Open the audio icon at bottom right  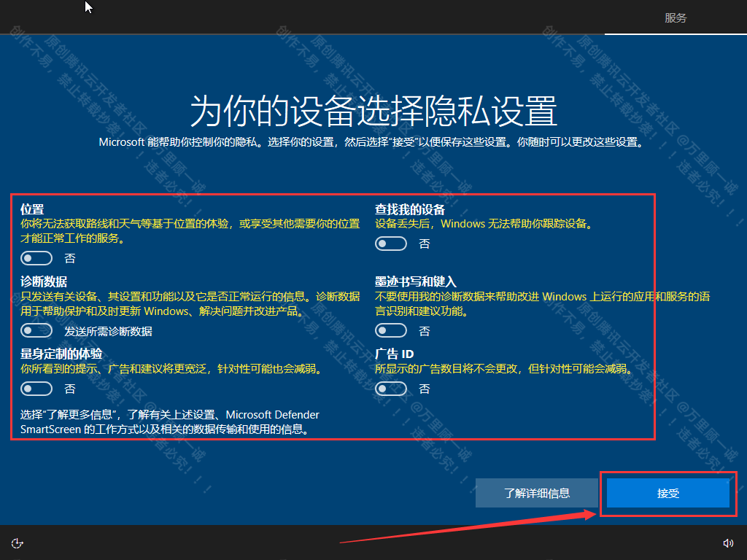coord(728,542)
